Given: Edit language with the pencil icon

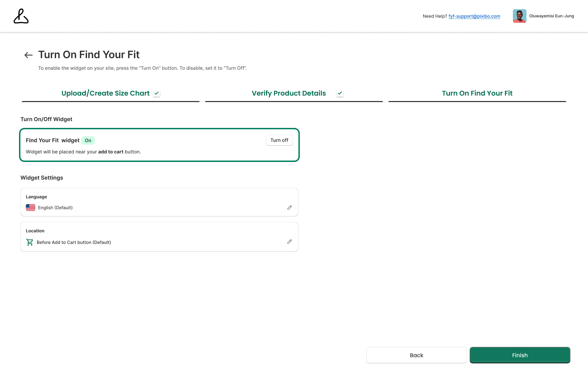Looking at the screenshot, I should (290, 208).
